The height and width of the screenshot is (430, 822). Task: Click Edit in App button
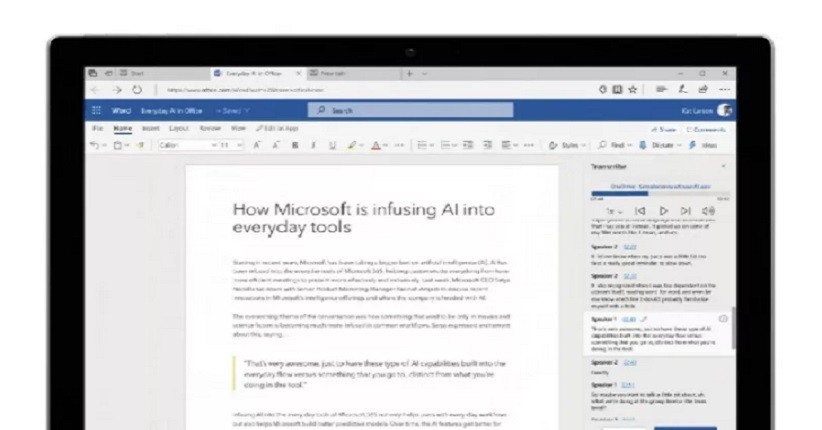click(x=277, y=128)
